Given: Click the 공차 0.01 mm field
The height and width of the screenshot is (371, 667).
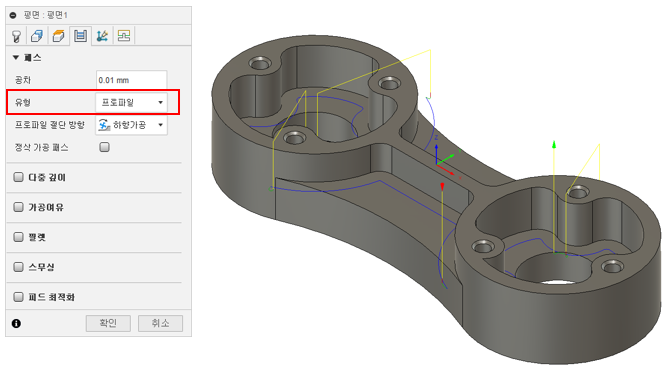Looking at the screenshot, I should point(131,80).
